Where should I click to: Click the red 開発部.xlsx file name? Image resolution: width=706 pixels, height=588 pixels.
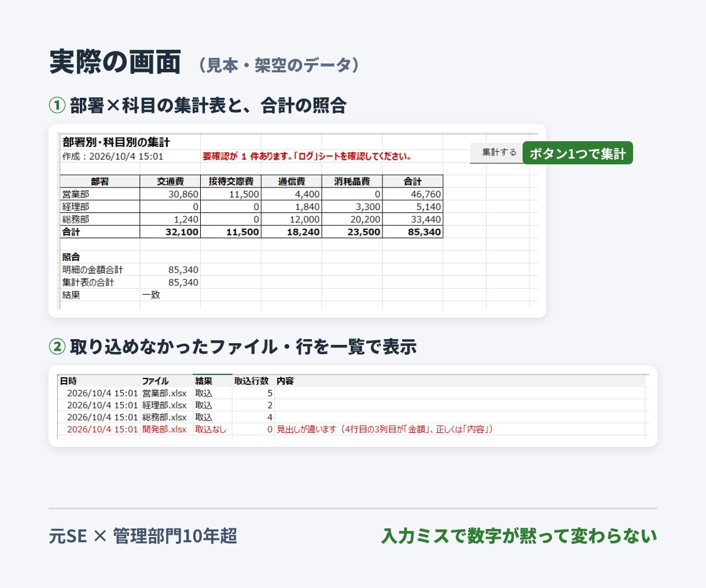(164, 429)
